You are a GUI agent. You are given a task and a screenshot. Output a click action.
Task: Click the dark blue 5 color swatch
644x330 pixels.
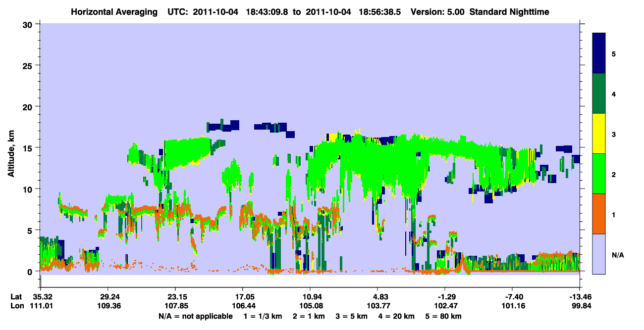pyautogui.click(x=599, y=53)
